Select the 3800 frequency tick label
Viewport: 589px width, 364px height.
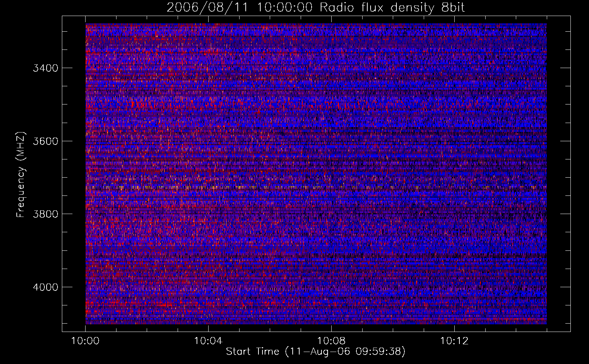point(46,214)
